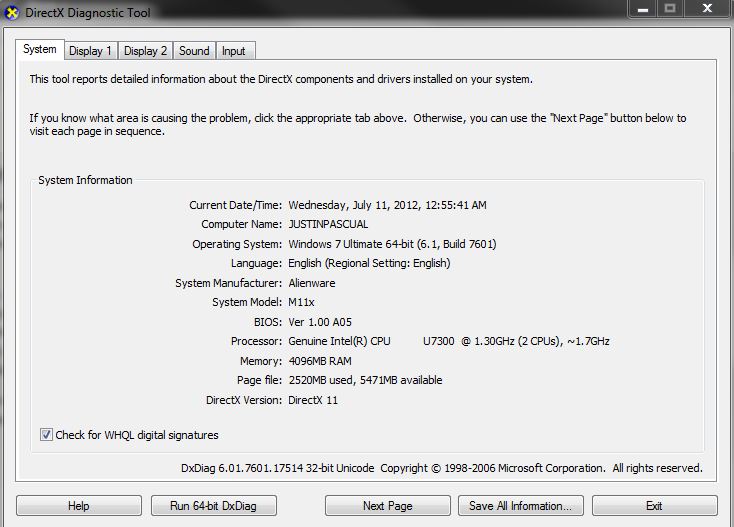The image size is (734, 527).
Task: Click the Windows 7 Ultimate operating system text
Action: (x=392, y=244)
